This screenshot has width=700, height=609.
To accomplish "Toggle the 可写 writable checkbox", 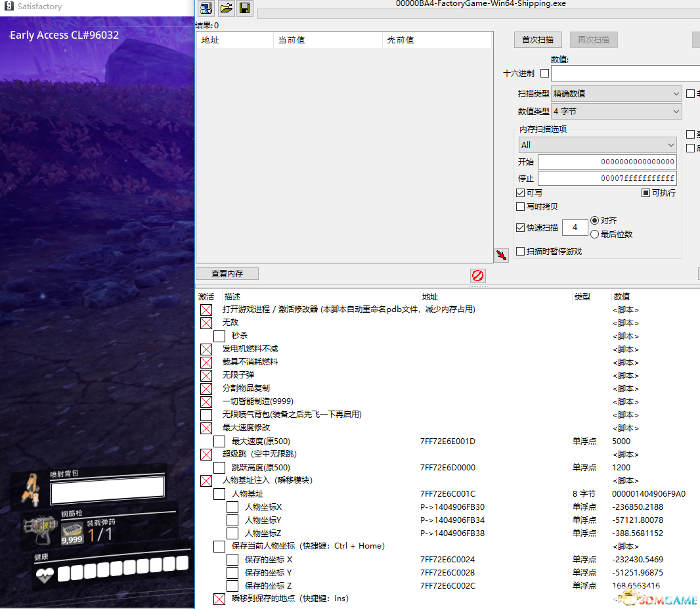I will click(x=520, y=193).
